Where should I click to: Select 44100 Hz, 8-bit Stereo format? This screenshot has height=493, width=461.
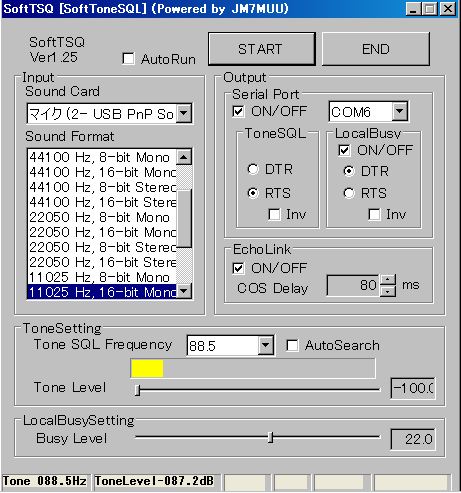102,187
